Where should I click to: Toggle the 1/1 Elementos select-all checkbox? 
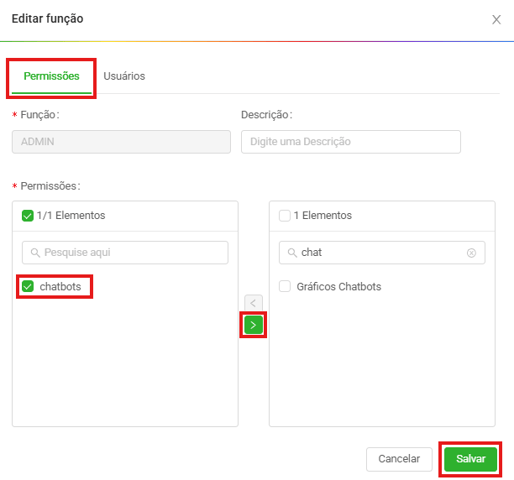click(x=28, y=216)
